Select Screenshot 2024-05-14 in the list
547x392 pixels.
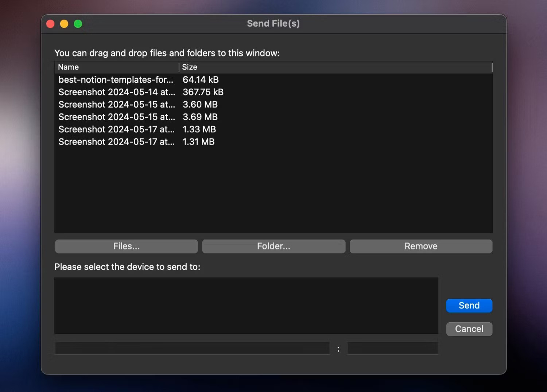pos(117,92)
